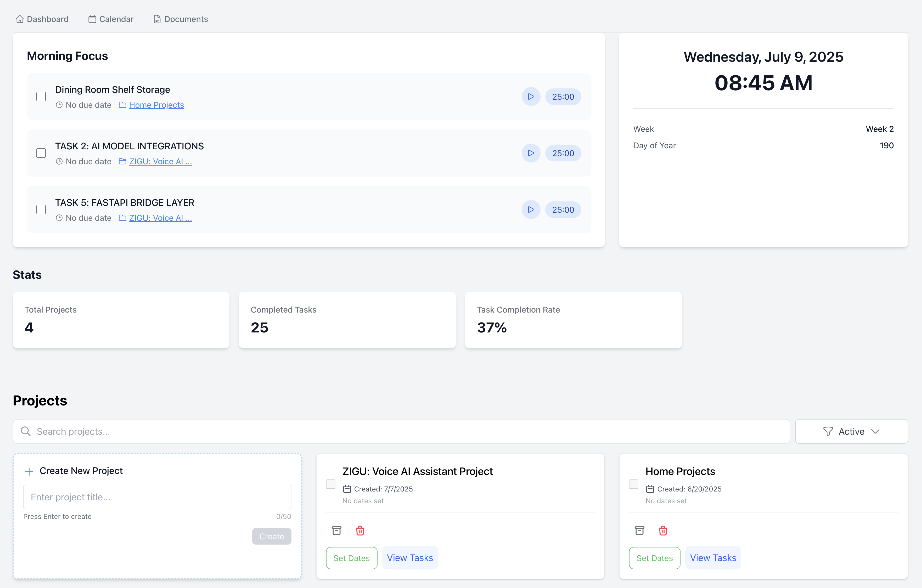This screenshot has height=588, width=922.
Task: View Tasks of ZIGU: Voice AI Assistant Project
Action: click(x=410, y=558)
